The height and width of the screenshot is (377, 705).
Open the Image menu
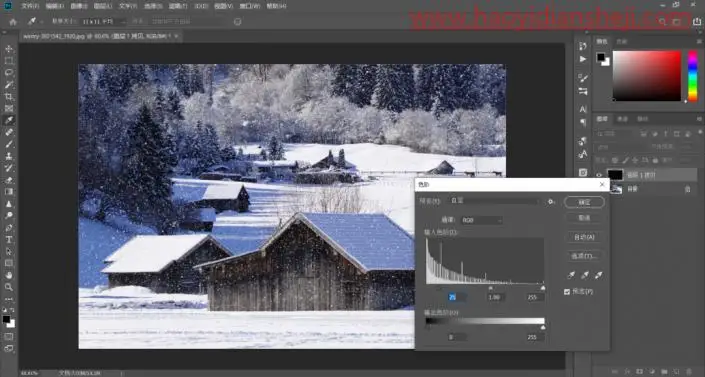point(79,6)
